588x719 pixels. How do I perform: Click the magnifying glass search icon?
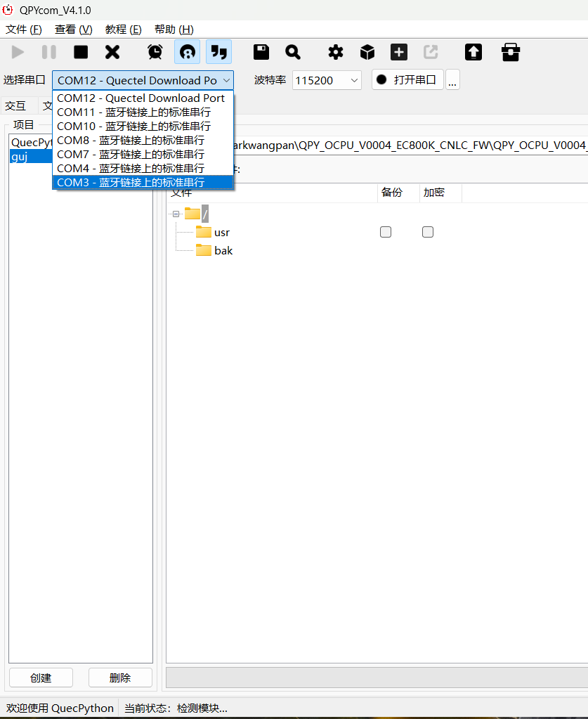(x=293, y=52)
